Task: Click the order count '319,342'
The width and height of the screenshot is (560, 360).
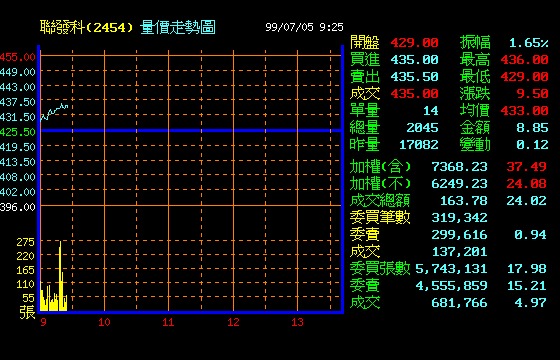Action: [459, 218]
